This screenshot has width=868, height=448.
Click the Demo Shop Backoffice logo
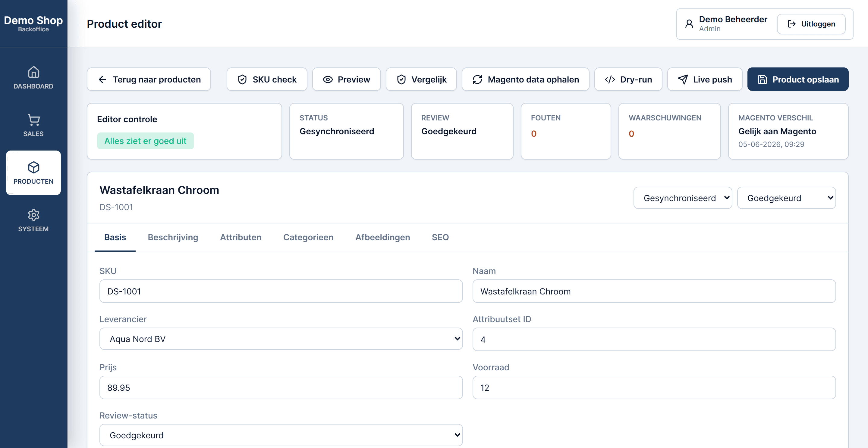pyautogui.click(x=33, y=23)
